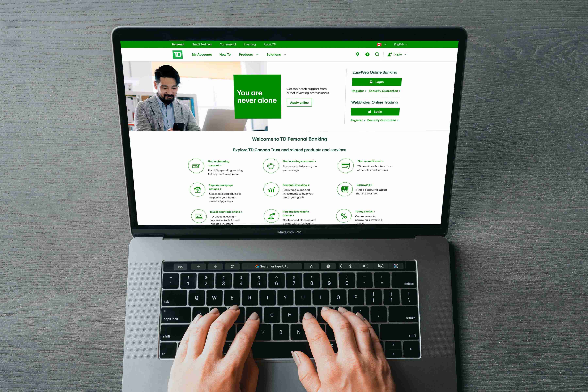Image resolution: width=588 pixels, height=392 pixels.
Task: Click Login for EasyWeb Online Banking
Action: click(x=375, y=81)
